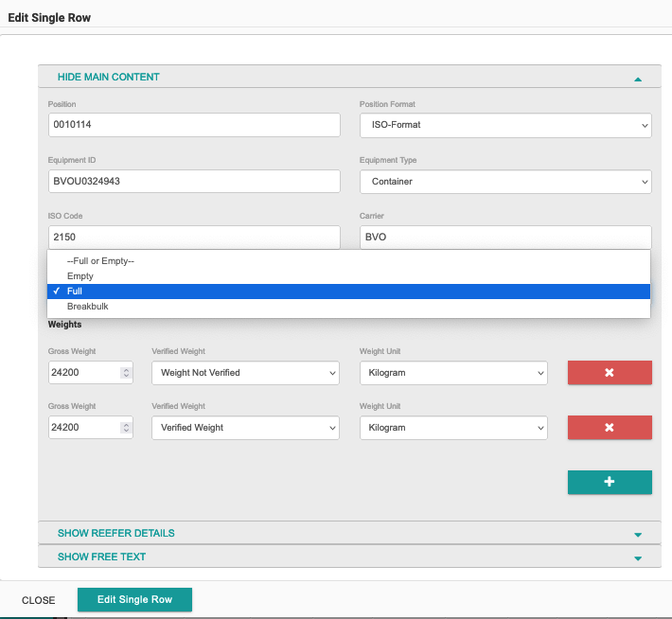This screenshot has height=619, width=672.
Task: Select the --Full or Empty-- placeholder option
Action: pos(100,261)
